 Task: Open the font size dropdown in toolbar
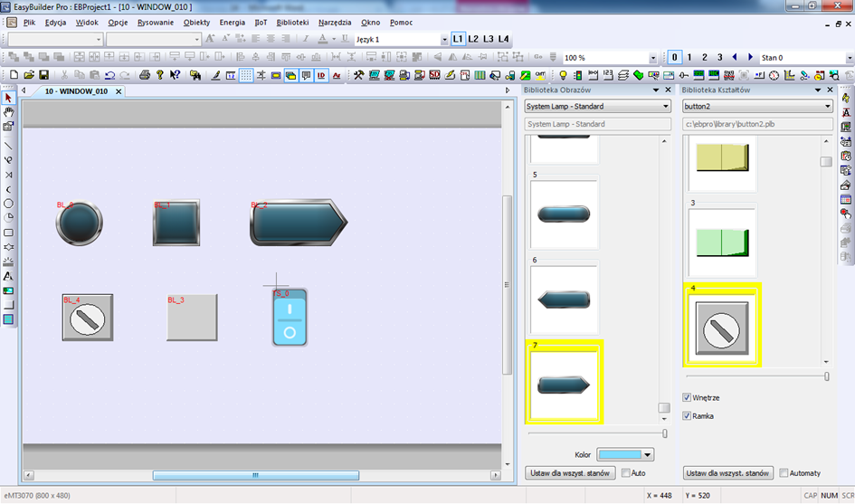click(197, 39)
